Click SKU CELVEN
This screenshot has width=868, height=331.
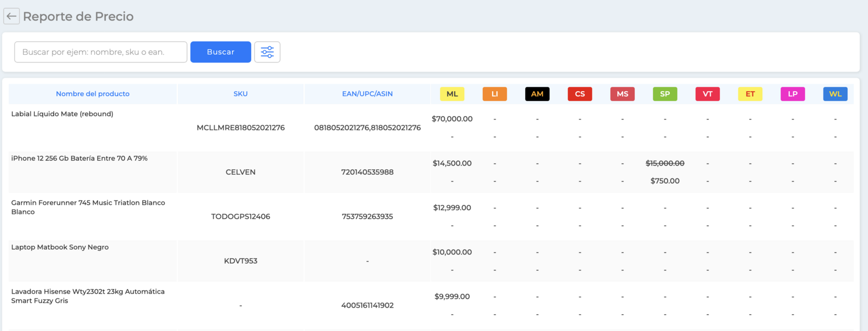[241, 172]
